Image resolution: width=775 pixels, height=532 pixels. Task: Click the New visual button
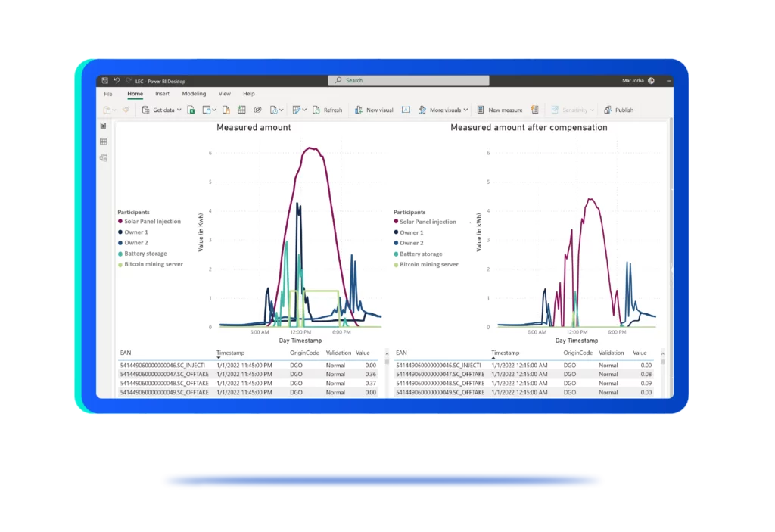[x=374, y=110]
